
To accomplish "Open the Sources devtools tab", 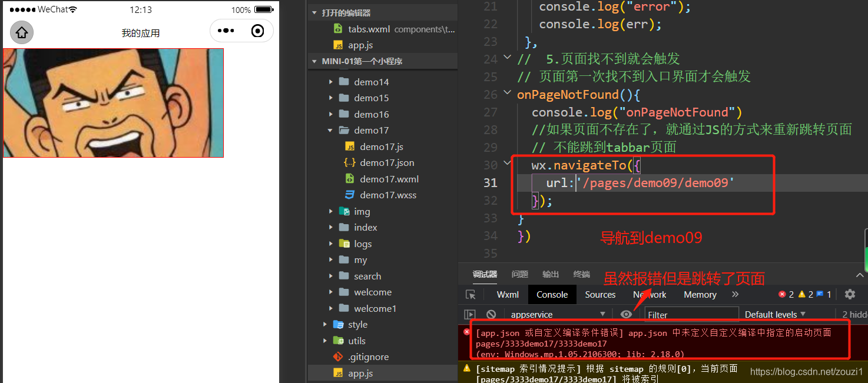I will click(600, 295).
